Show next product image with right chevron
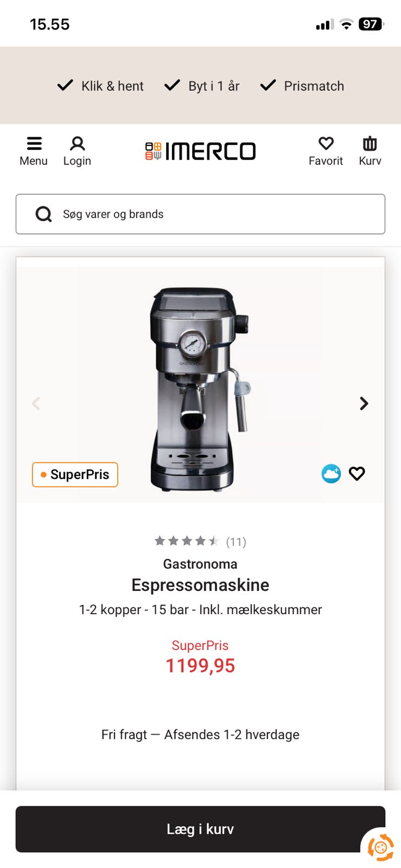This screenshot has width=401, height=868. (364, 403)
